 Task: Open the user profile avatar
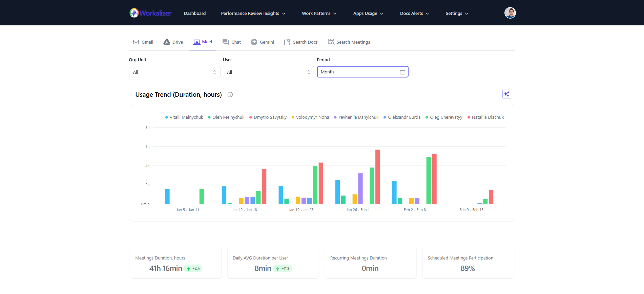pyautogui.click(x=510, y=13)
